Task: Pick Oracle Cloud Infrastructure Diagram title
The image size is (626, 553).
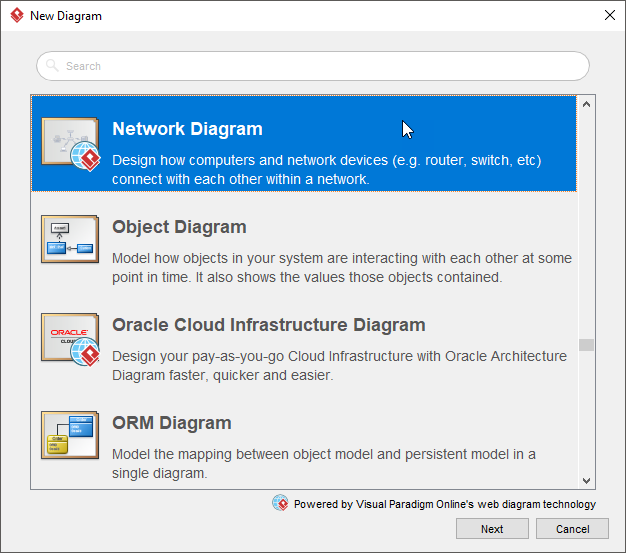Action: [268, 325]
